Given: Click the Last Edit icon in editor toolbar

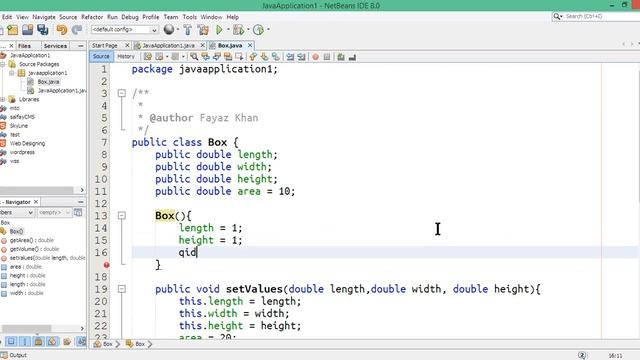Looking at the screenshot, I should point(148,57).
